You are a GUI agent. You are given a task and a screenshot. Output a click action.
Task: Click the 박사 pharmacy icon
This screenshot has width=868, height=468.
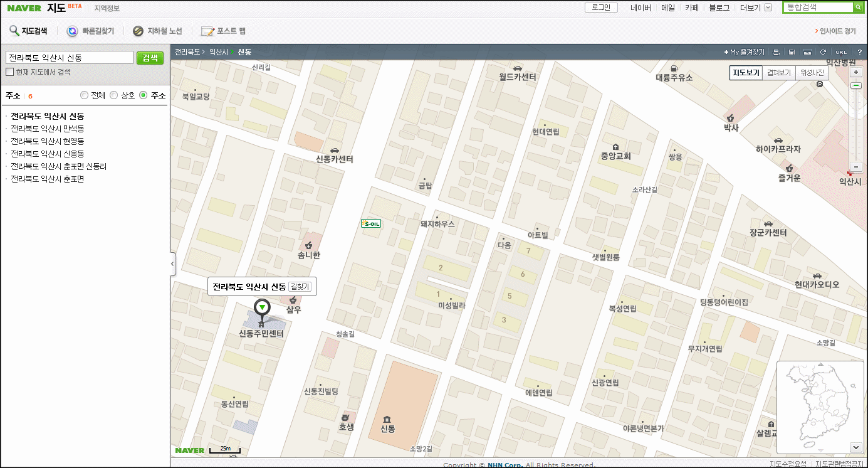pyautogui.click(x=731, y=117)
